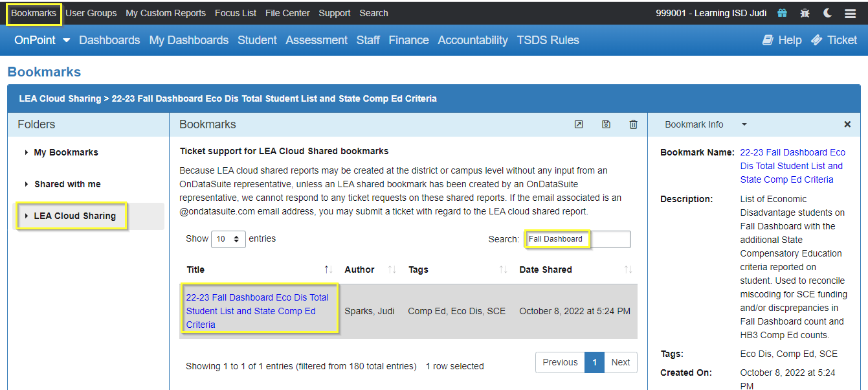This screenshot has width=868, height=390.
Task: Open the gift/what's new icon
Action: tap(781, 12)
